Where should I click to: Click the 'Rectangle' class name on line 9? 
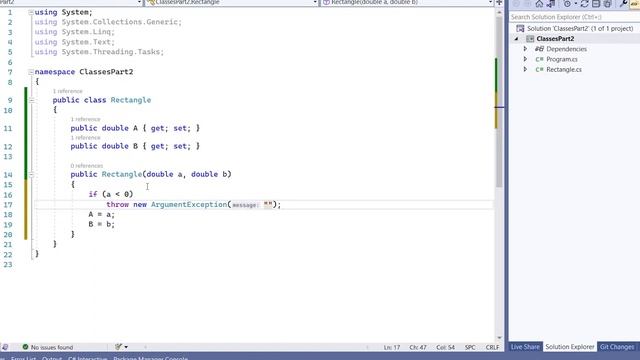131,100
